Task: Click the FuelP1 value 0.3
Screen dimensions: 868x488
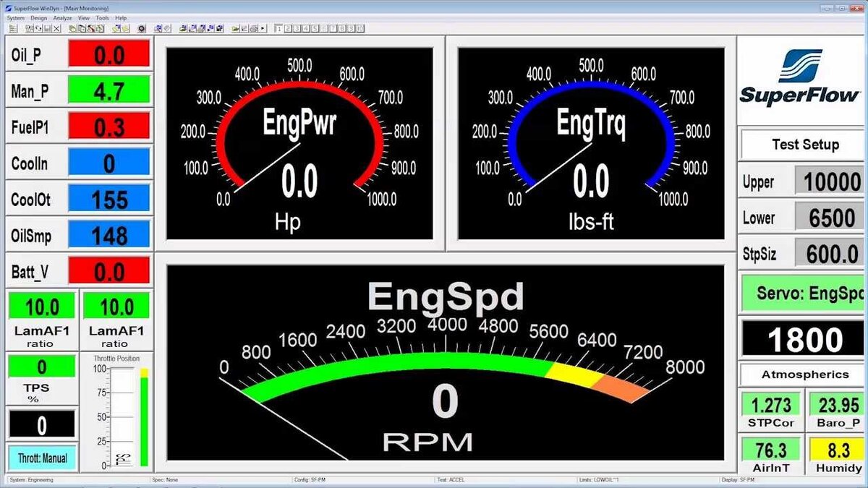Action: pos(109,127)
